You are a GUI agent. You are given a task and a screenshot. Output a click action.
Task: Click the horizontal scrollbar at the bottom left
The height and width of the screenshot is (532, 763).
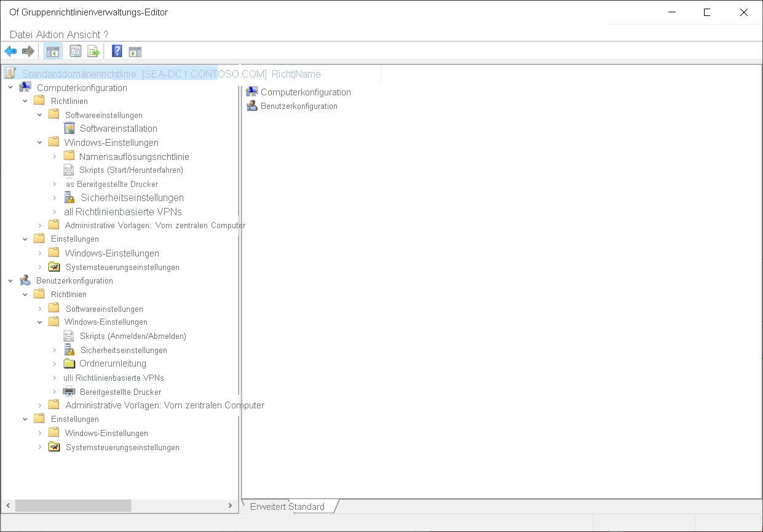click(74, 505)
